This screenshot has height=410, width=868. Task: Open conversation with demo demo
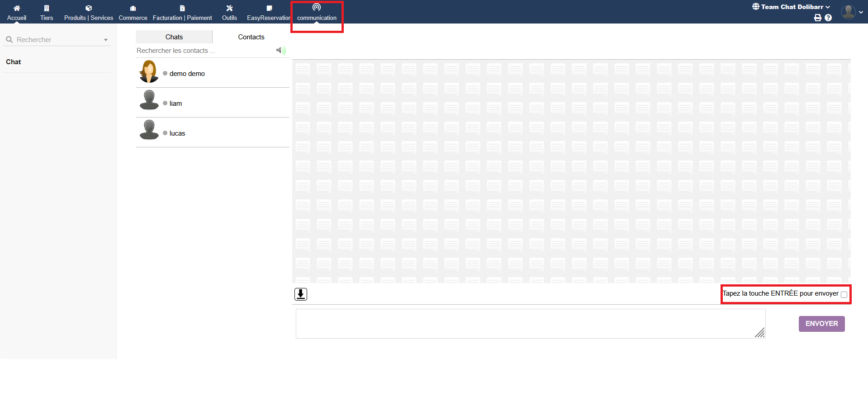click(187, 74)
